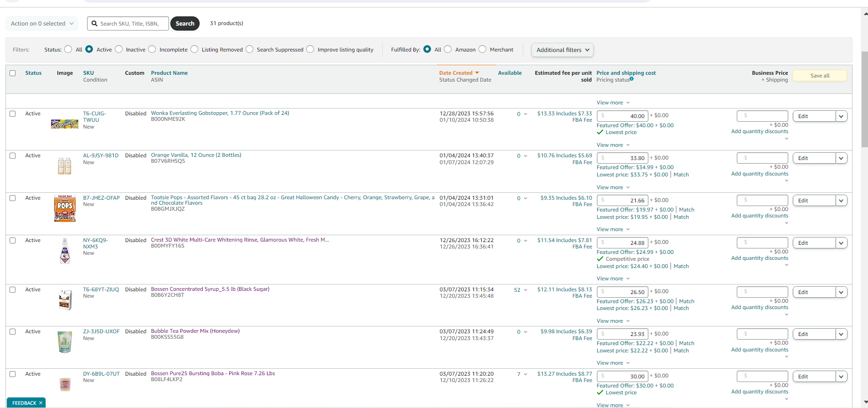Click the Price and shipping cost header
The height and width of the screenshot is (408, 868).
coord(626,73)
